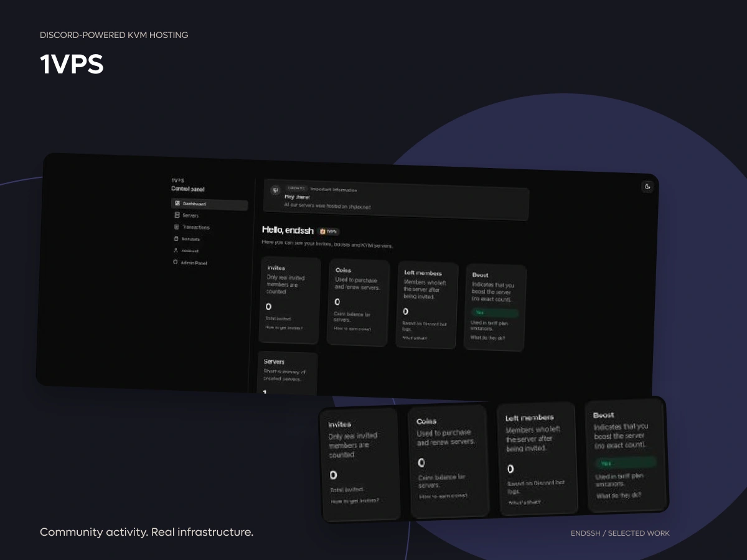Click the UPDATE tag in the banner
This screenshot has width=747, height=560.
pyautogui.click(x=296, y=188)
